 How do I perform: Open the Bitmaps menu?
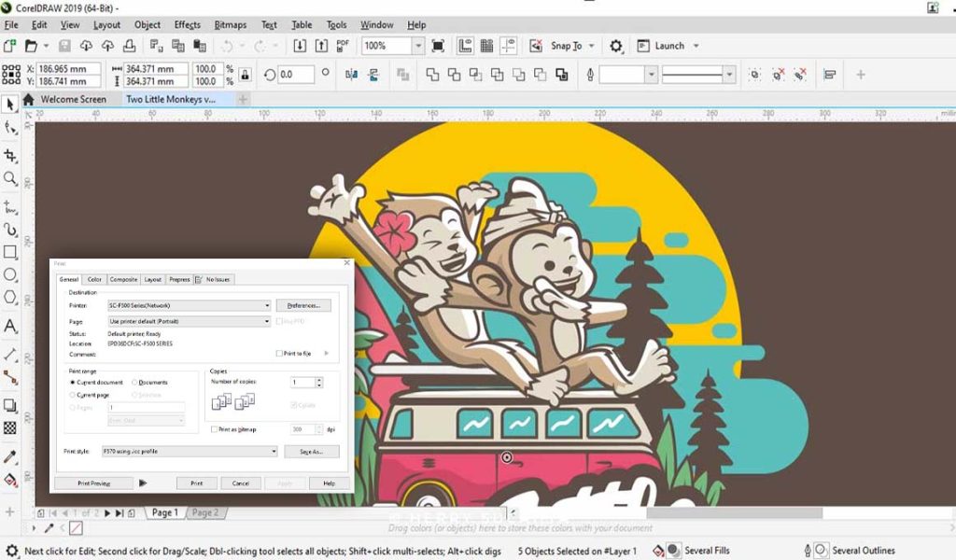(231, 25)
